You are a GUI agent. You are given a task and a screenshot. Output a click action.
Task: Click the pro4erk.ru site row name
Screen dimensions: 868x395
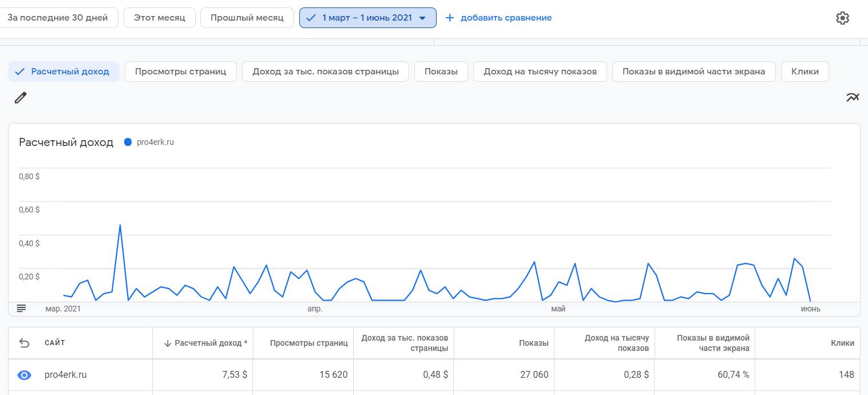click(x=65, y=375)
